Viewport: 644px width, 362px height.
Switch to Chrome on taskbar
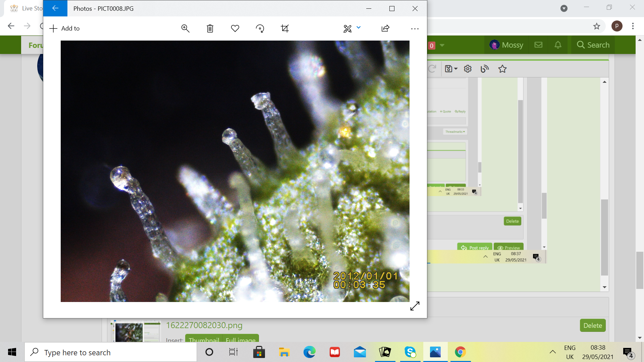[x=461, y=352]
